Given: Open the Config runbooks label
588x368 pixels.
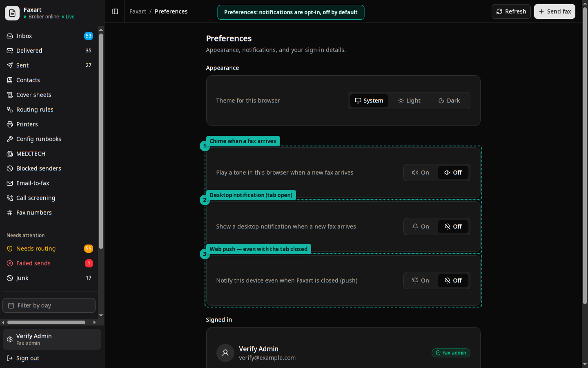Looking at the screenshot, I should [39, 139].
